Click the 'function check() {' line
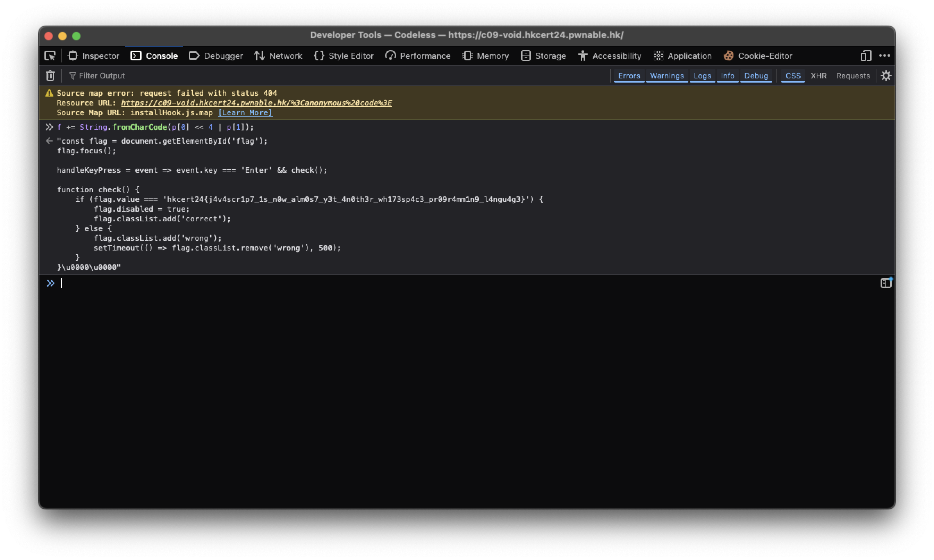This screenshot has width=934, height=560. (x=98, y=189)
